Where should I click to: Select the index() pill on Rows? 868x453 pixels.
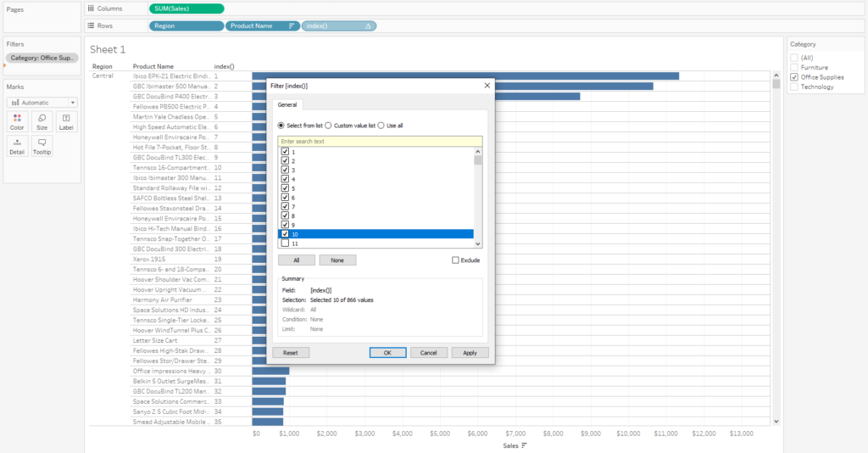339,26
